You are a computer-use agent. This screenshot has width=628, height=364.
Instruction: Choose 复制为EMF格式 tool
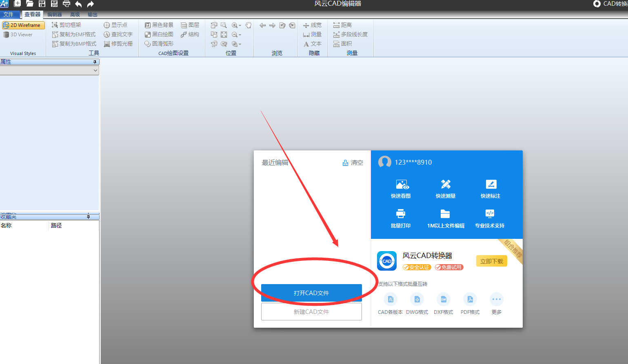74,34
